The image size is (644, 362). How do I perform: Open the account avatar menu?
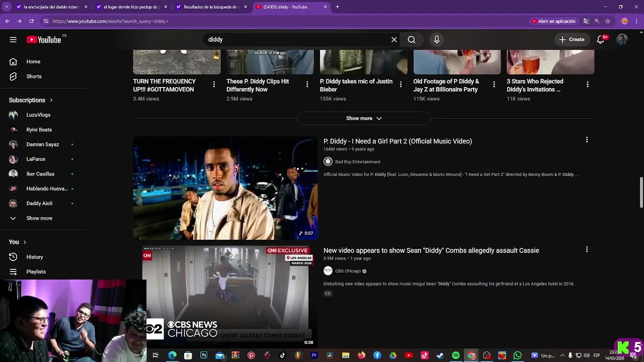click(622, 40)
